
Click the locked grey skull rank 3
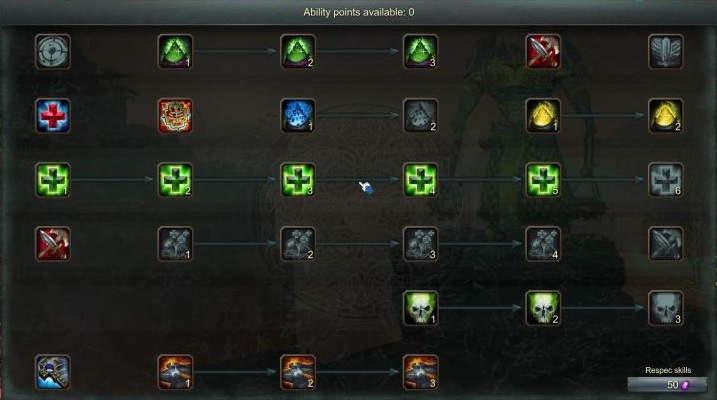pos(666,308)
